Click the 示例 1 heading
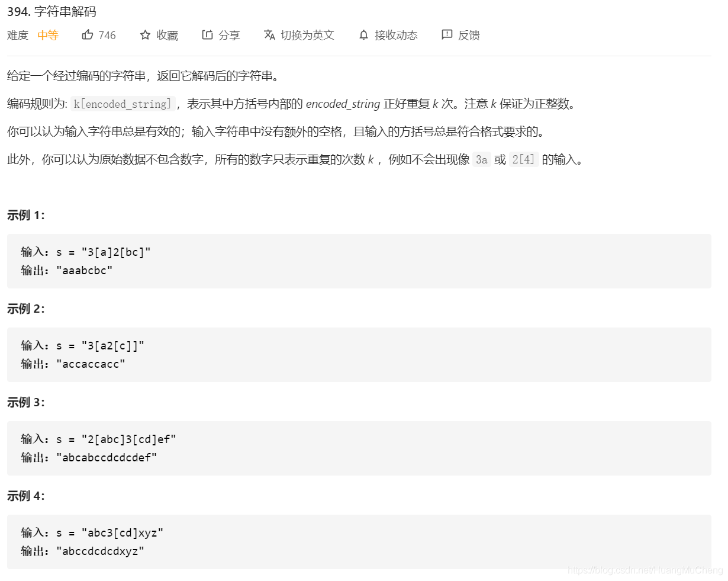 coord(26,215)
